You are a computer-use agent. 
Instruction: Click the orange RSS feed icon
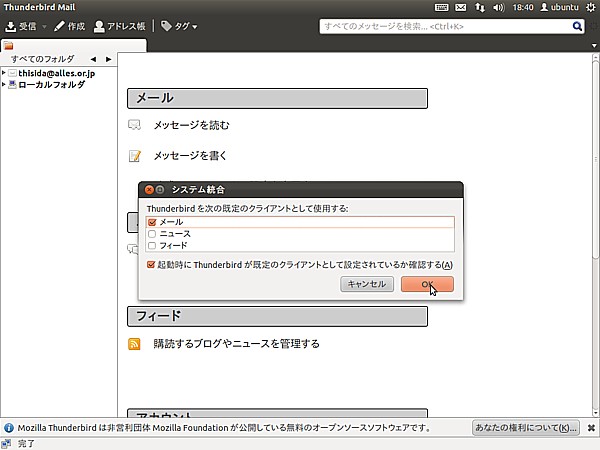(134, 344)
